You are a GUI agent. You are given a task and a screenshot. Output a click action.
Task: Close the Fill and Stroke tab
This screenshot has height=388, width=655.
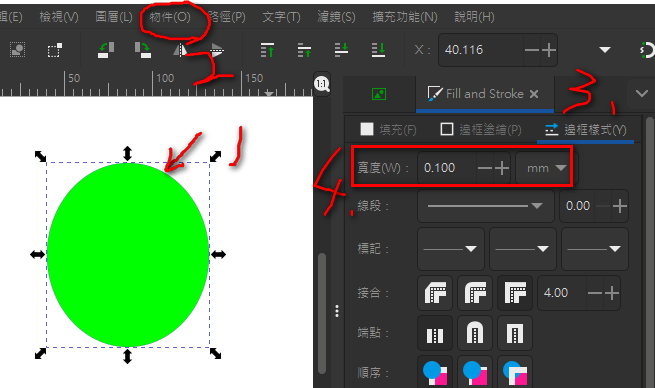coord(534,94)
